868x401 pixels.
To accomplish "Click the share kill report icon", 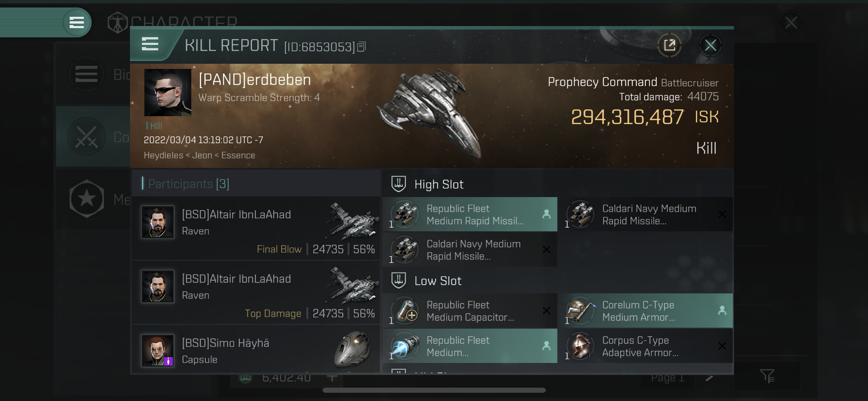I will point(669,45).
